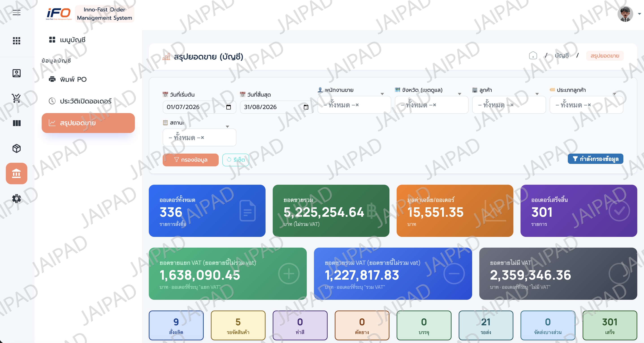Select the bank accounting sidebar icon
Viewport: 644px width, 343px height.
17,173
